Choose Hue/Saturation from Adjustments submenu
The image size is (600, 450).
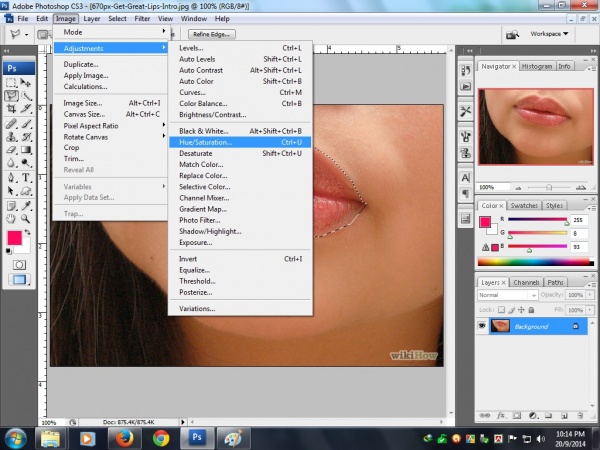click(205, 142)
